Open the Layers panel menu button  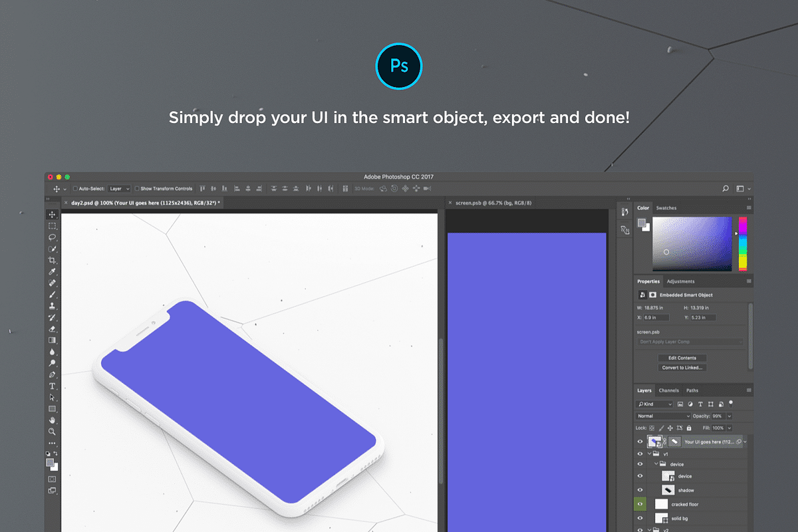(x=749, y=390)
